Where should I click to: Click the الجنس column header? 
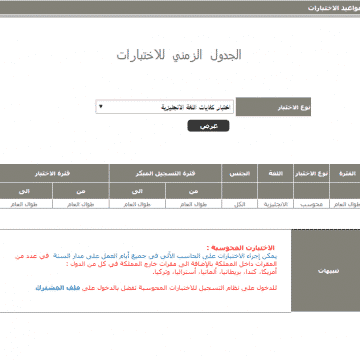point(240,173)
